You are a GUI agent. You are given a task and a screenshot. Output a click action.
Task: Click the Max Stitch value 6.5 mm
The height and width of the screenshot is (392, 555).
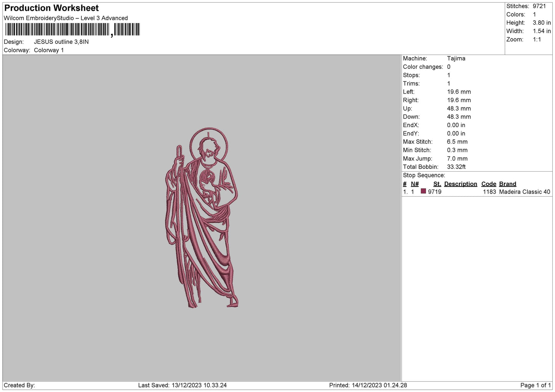(457, 142)
